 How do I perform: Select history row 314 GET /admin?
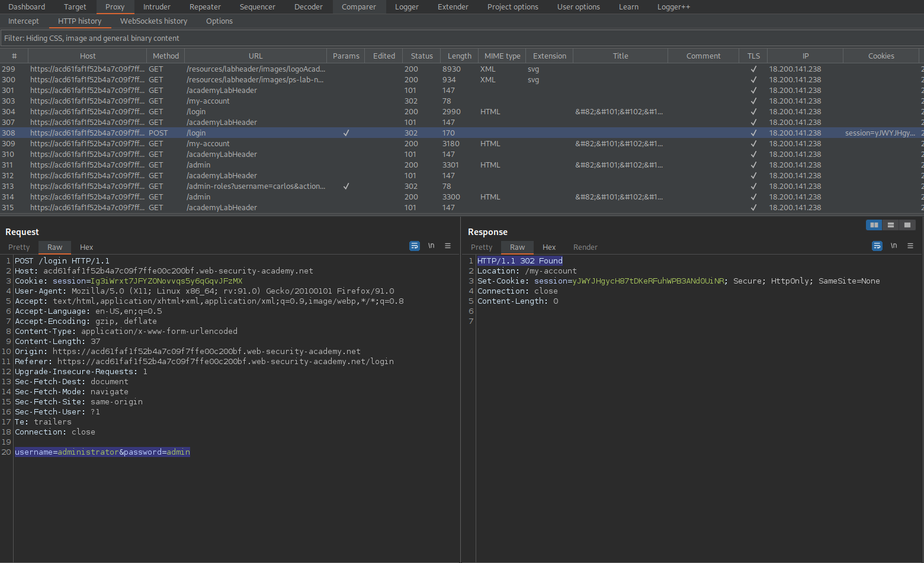coord(462,197)
